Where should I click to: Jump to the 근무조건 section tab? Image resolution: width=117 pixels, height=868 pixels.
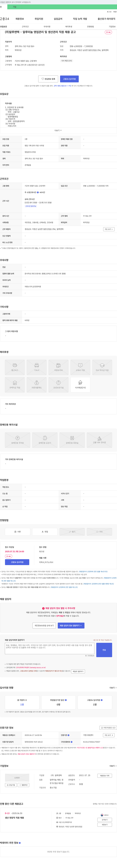click(25, 27)
